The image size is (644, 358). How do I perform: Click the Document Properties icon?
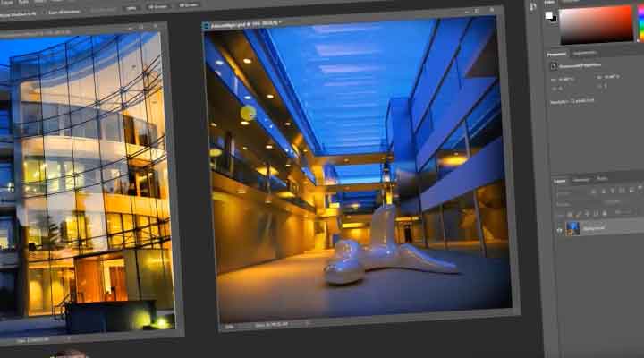554,65
